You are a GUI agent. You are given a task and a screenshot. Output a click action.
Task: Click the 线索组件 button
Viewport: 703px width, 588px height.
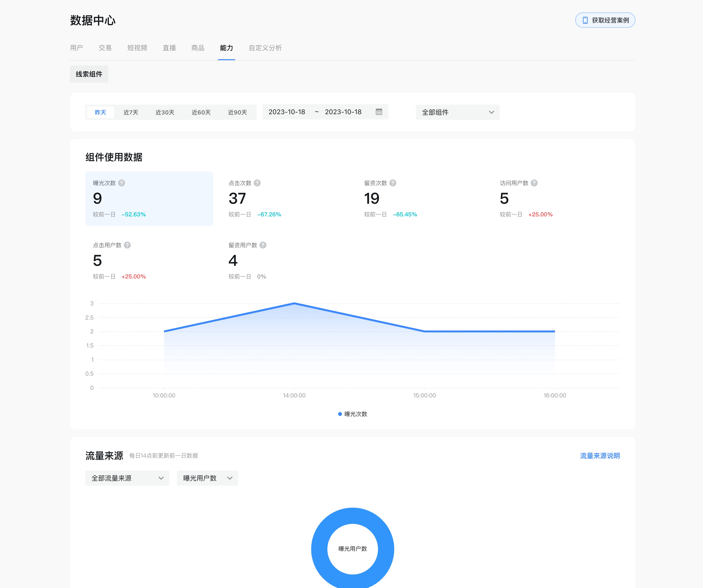tap(89, 74)
